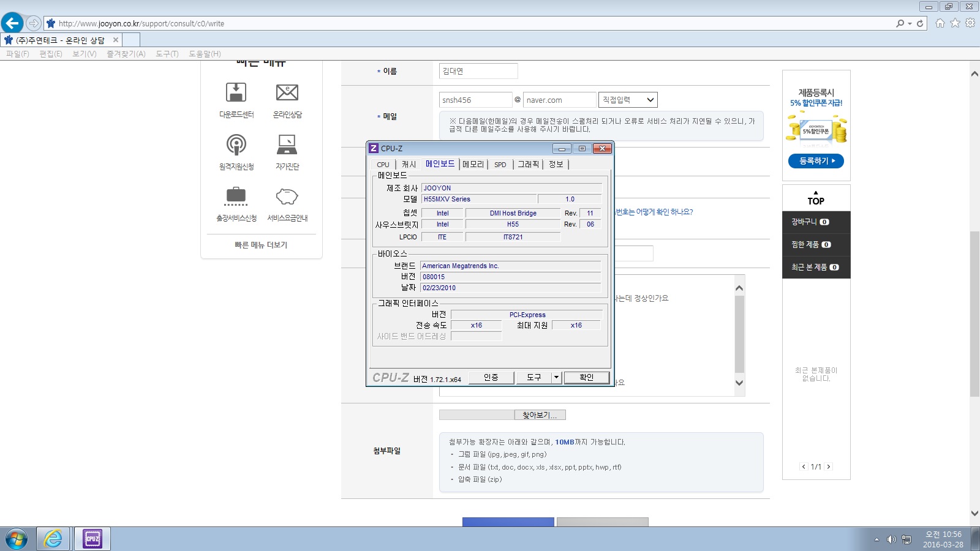Open the 편집(E) browser menu

coord(51,54)
